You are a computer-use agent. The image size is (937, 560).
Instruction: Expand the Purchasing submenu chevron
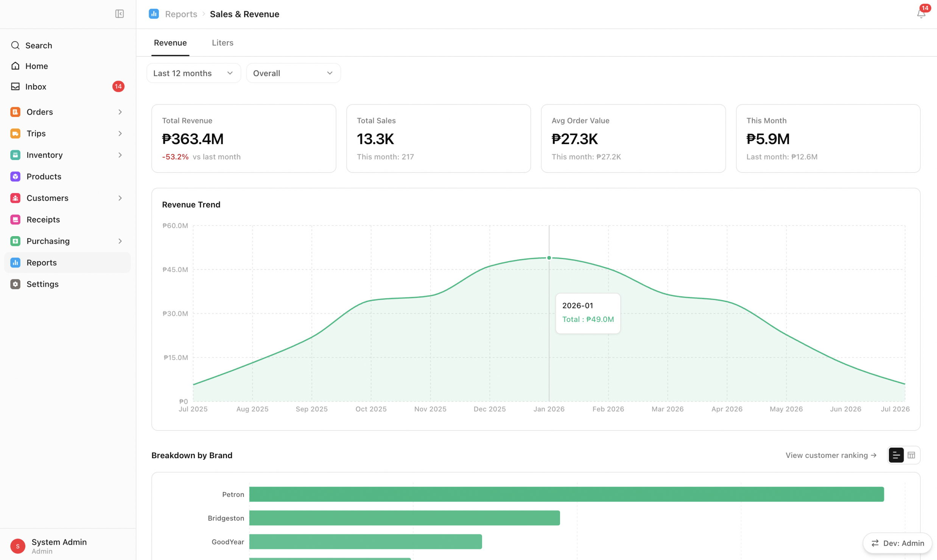pyautogui.click(x=120, y=241)
